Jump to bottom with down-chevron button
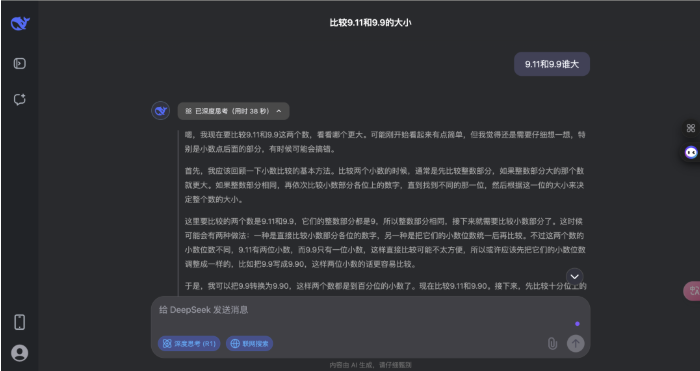 (x=575, y=276)
